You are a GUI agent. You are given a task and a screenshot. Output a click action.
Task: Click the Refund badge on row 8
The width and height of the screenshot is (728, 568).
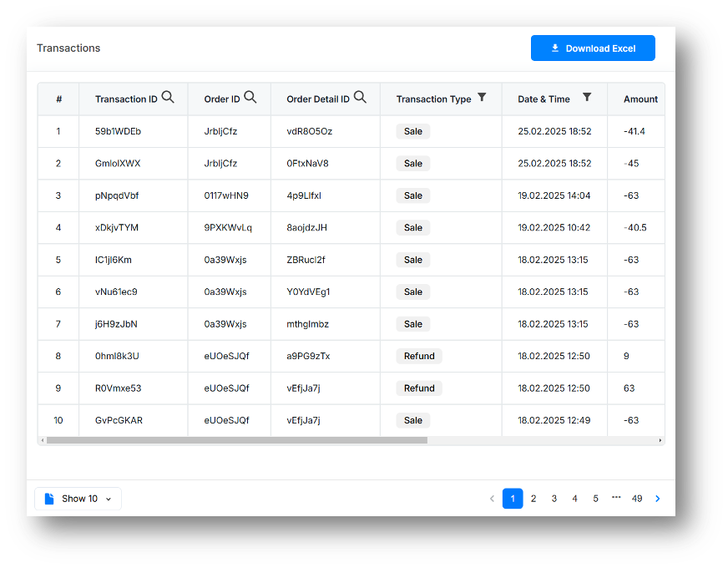point(418,356)
